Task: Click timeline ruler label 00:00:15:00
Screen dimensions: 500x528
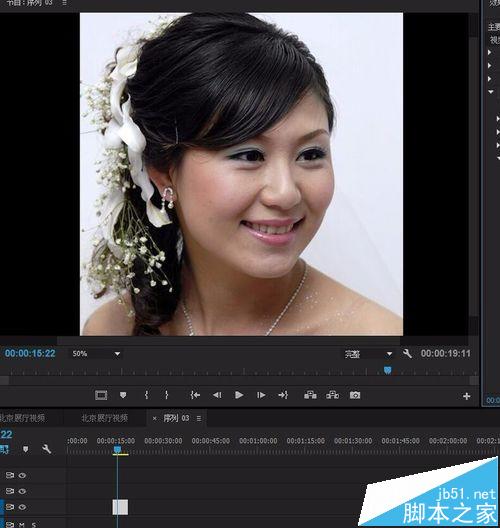Action: pos(116,441)
